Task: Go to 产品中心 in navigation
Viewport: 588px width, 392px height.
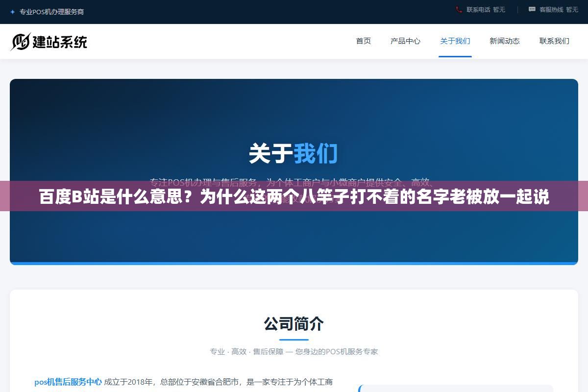Action: coord(405,41)
